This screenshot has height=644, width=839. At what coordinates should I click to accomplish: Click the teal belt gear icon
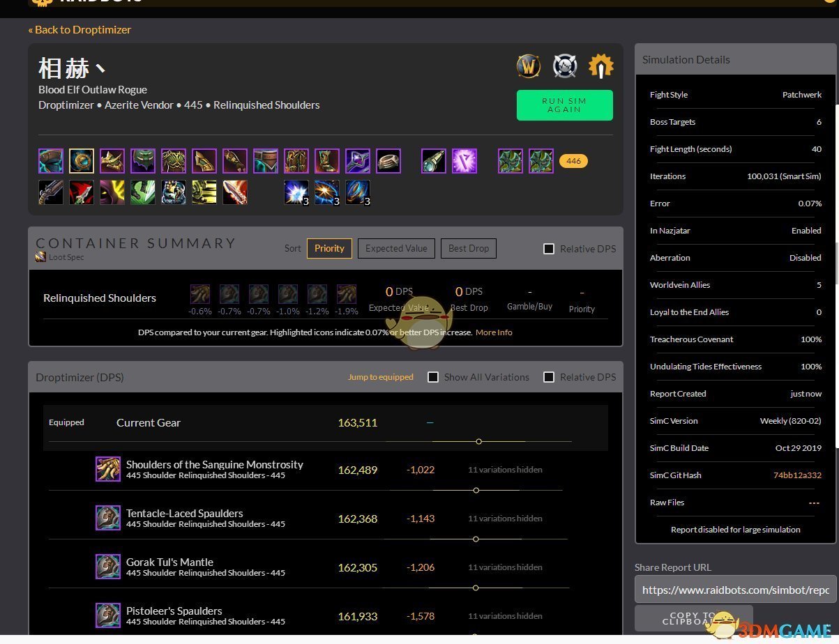(266, 161)
